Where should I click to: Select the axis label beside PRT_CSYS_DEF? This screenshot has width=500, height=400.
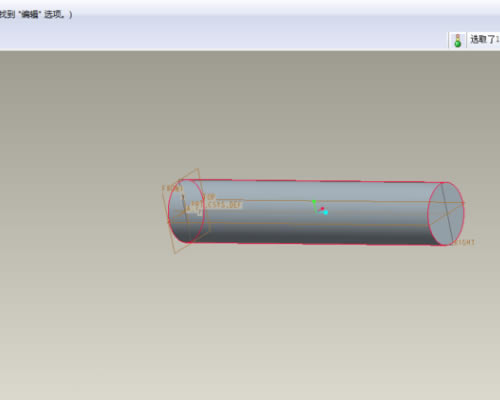(x=189, y=209)
